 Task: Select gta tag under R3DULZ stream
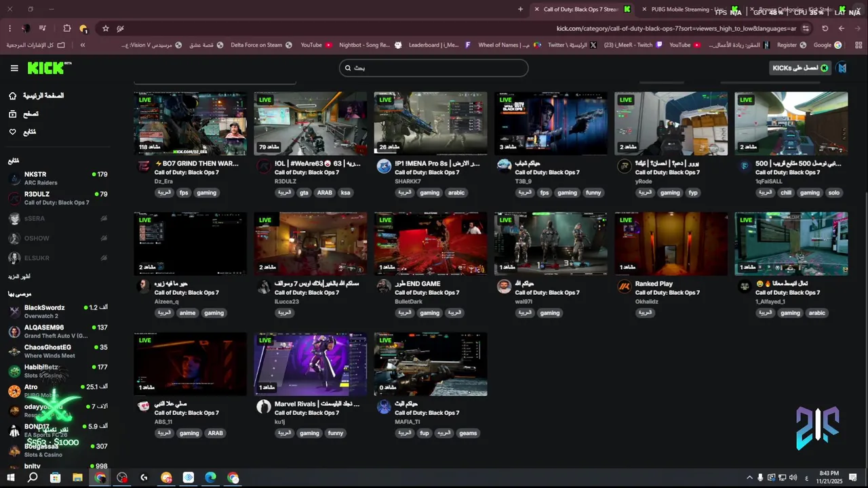[304, 192]
